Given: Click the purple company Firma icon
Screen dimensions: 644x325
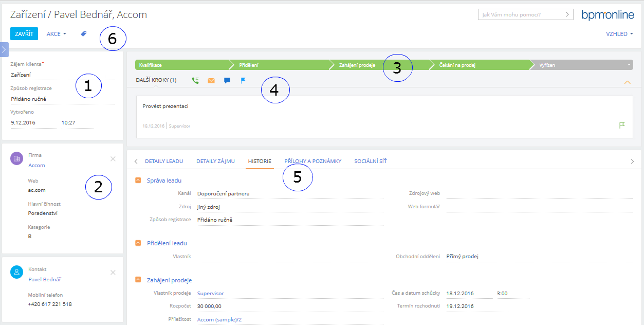Looking at the screenshot, I should (x=17, y=158).
